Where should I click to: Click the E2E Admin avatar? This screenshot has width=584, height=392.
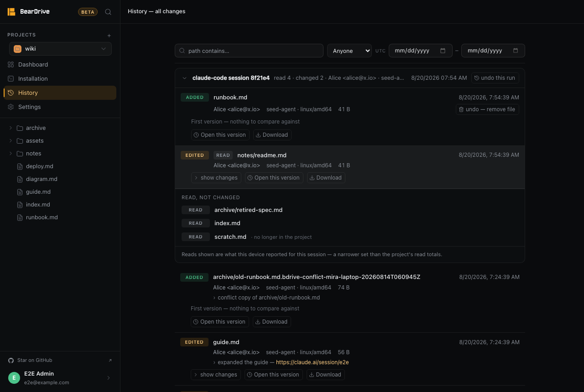(x=14, y=378)
